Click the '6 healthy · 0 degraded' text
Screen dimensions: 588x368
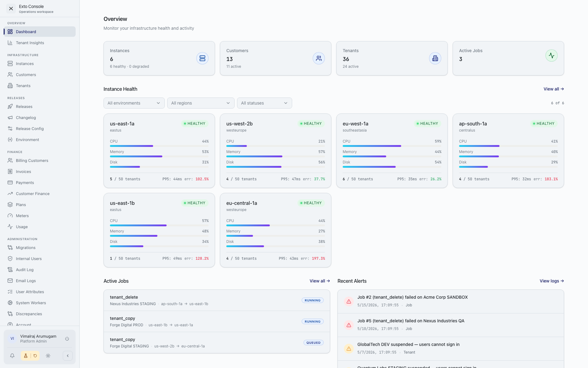pos(130,67)
